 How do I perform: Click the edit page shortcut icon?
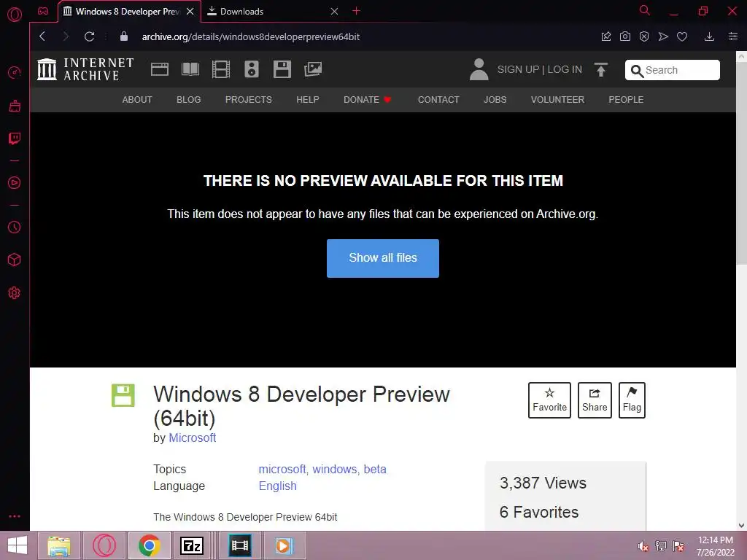(x=606, y=36)
